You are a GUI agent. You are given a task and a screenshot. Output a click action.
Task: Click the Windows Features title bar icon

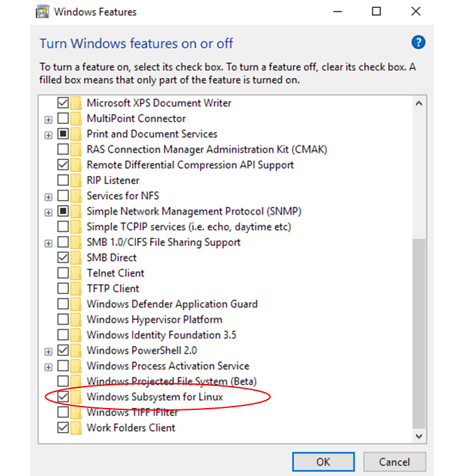pos(42,12)
